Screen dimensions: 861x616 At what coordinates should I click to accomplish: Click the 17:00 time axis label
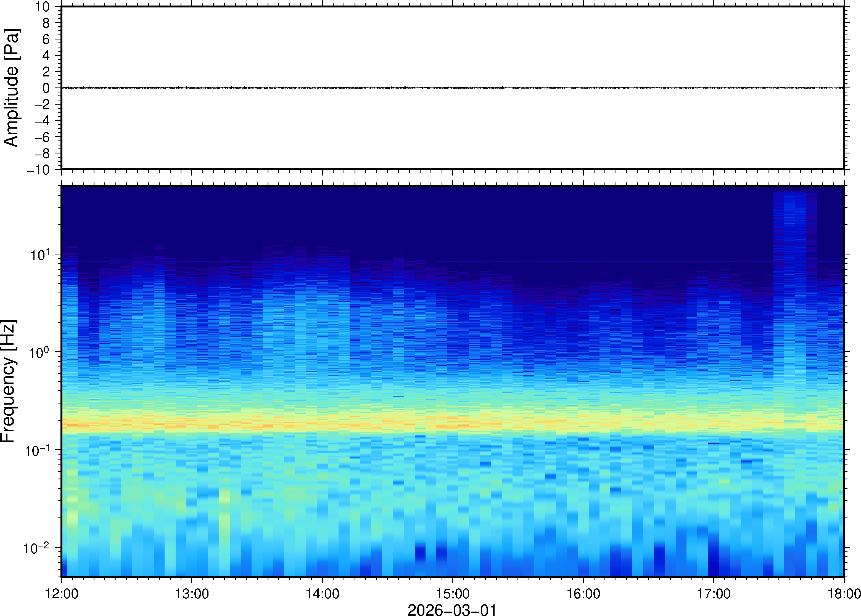(713, 594)
